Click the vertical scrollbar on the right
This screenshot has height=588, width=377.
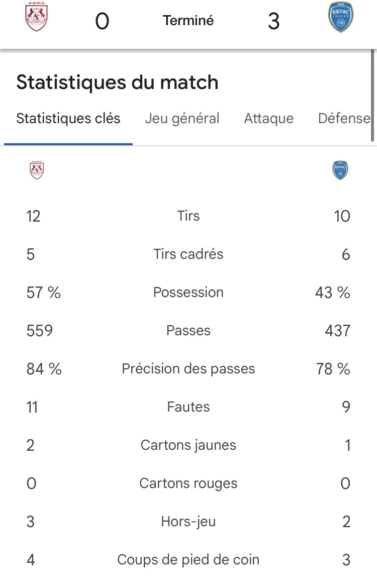pos(372,95)
